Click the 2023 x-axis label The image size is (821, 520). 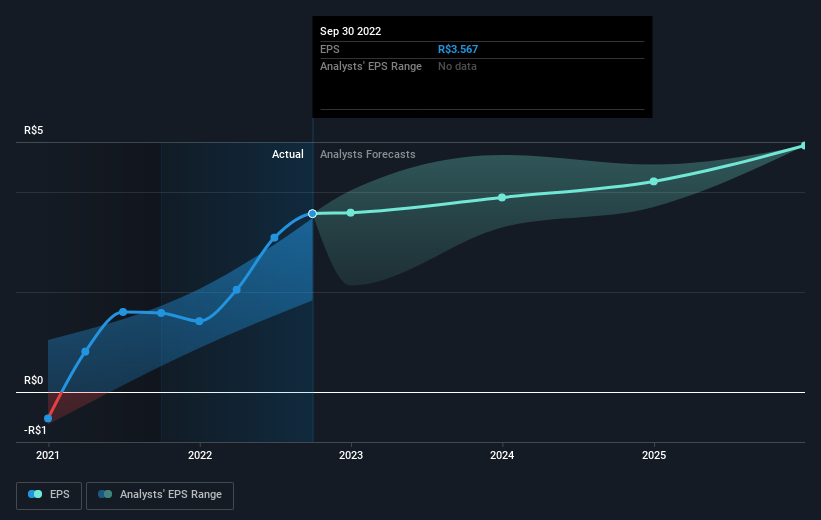click(x=351, y=455)
